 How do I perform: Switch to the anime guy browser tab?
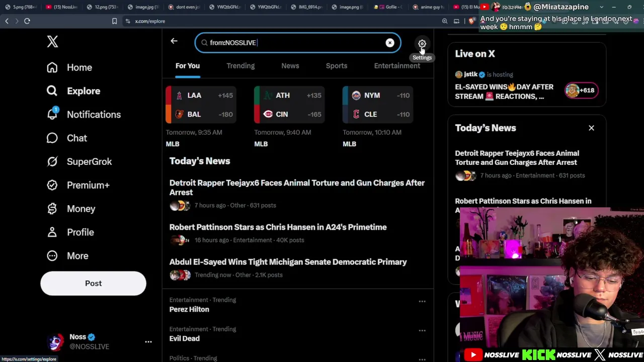(x=429, y=7)
